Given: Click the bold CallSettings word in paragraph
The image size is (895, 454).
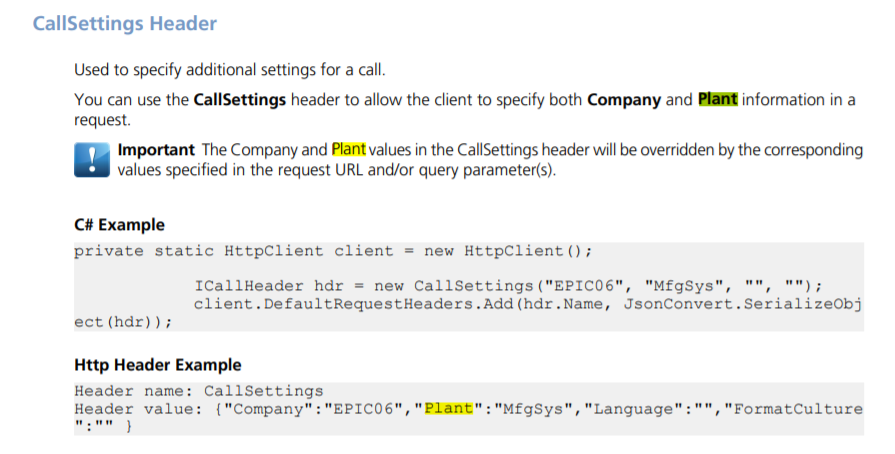Looking at the screenshot, I should [240, 100].
